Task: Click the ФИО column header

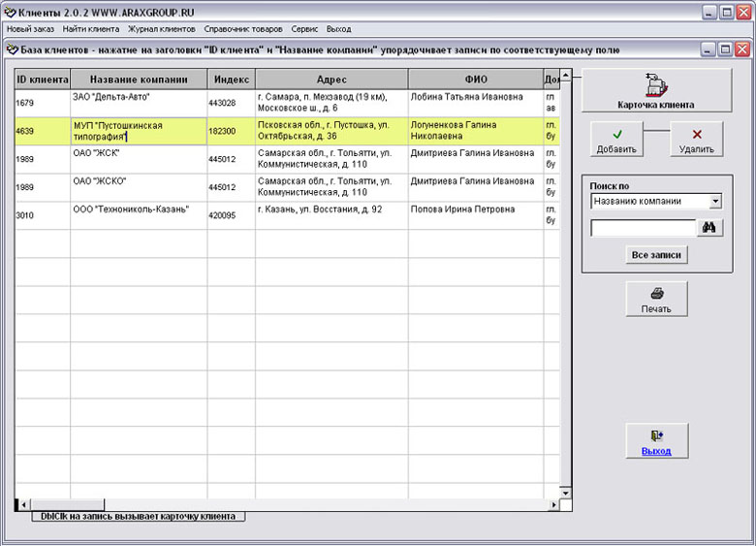Action: (x=476, y=80)
